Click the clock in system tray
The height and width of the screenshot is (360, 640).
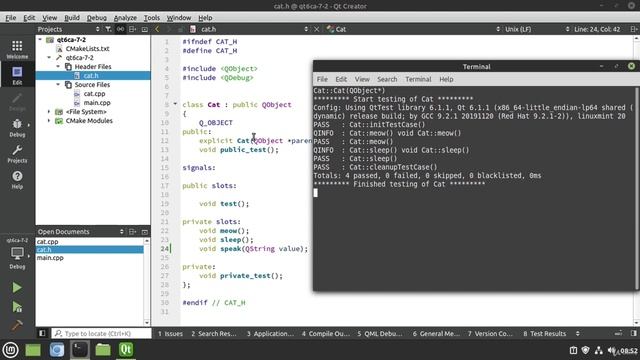(x=629, y=350)
